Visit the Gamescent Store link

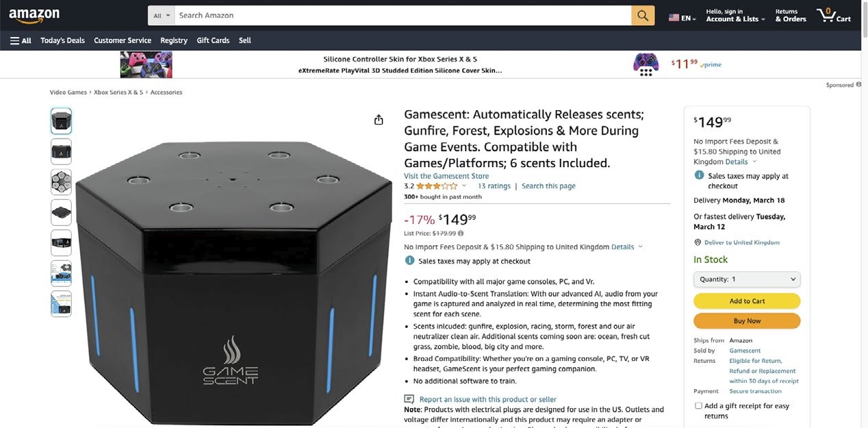[446, 176]
